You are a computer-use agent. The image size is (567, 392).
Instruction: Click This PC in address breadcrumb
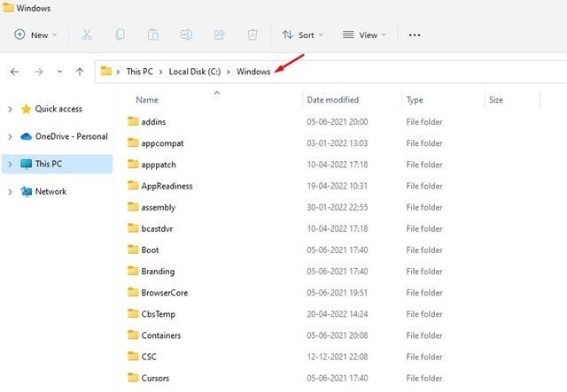pos(140,72)
